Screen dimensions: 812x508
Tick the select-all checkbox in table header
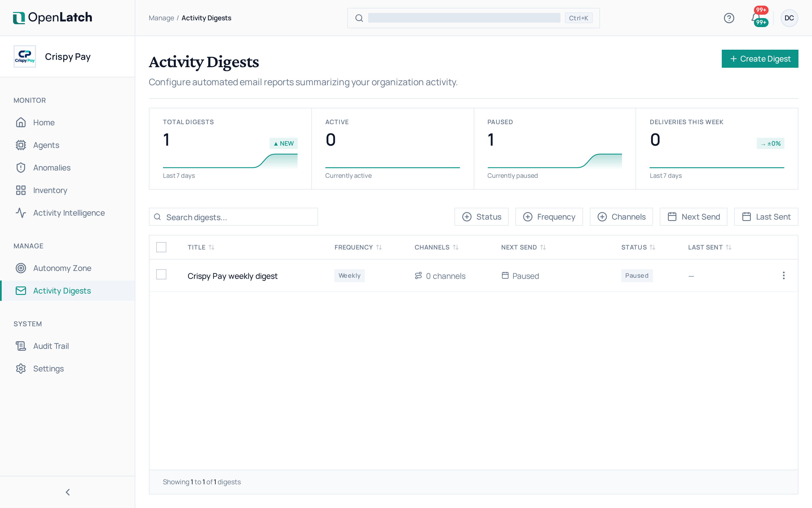(x=161, y=247)
